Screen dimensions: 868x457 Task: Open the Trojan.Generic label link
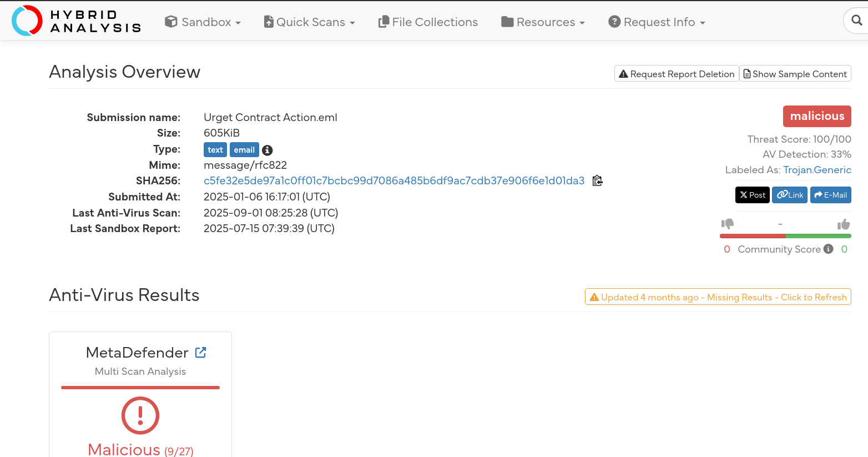817,169
